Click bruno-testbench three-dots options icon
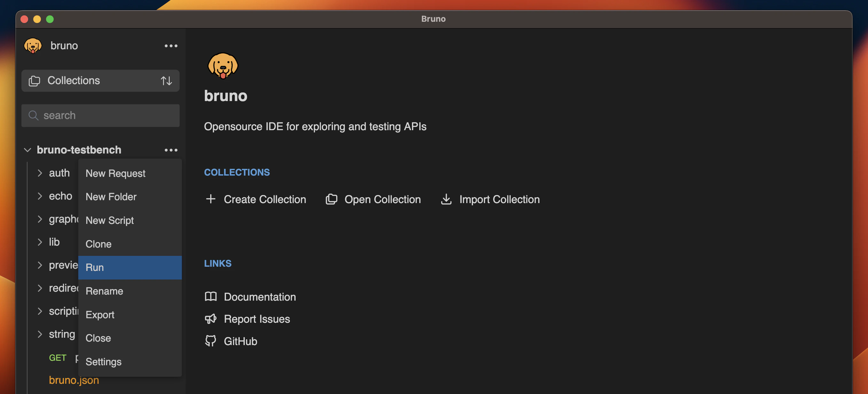Viewport: 868px width, 394px height. (x=171, y=150)
